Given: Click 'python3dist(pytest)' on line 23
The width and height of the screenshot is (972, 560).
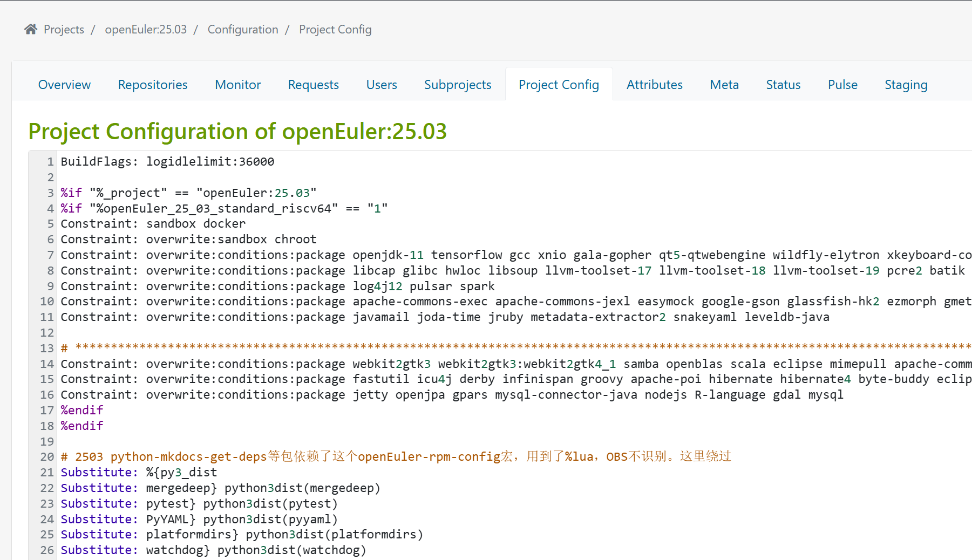Looking at the screenshot, I should [x=271, y=504].
